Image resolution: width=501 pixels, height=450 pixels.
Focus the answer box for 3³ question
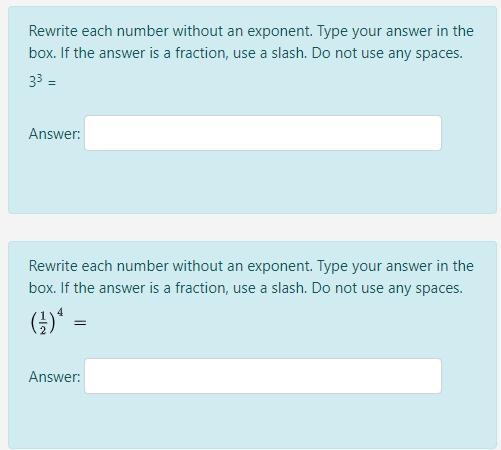[263, 133]
